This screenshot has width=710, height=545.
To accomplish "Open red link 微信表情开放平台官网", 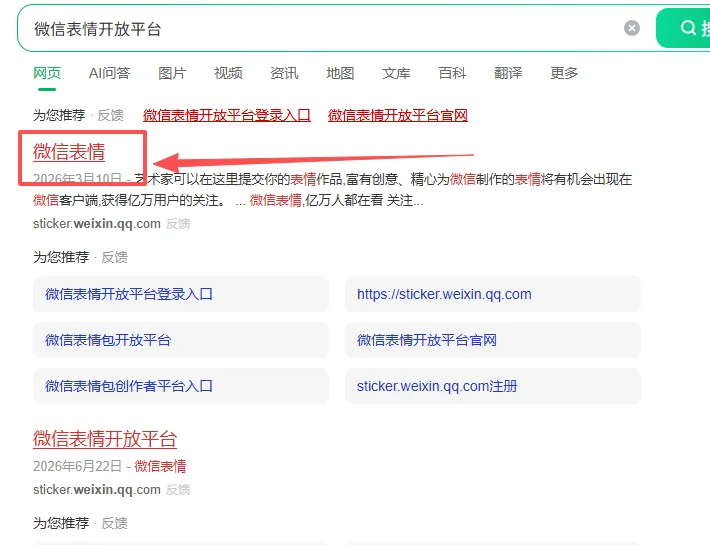I will coord(398,115).
